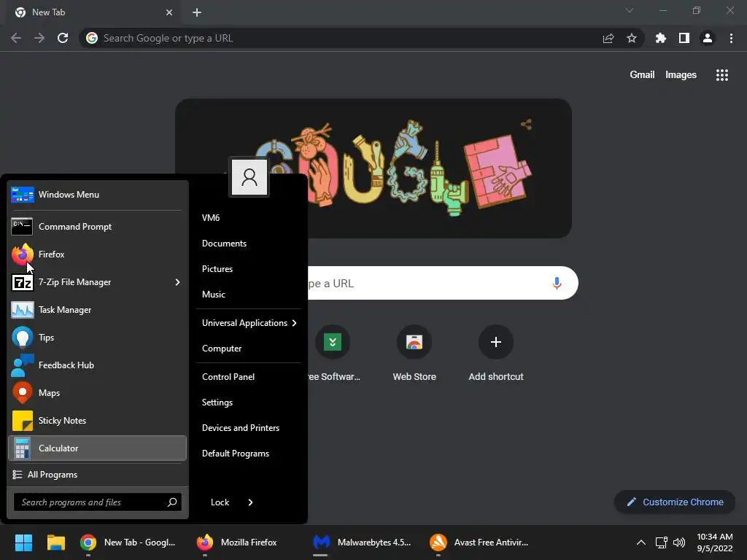Viewport: 747px width, 560px height.
Task: Open Gmail link
Action: pos(642,75)
